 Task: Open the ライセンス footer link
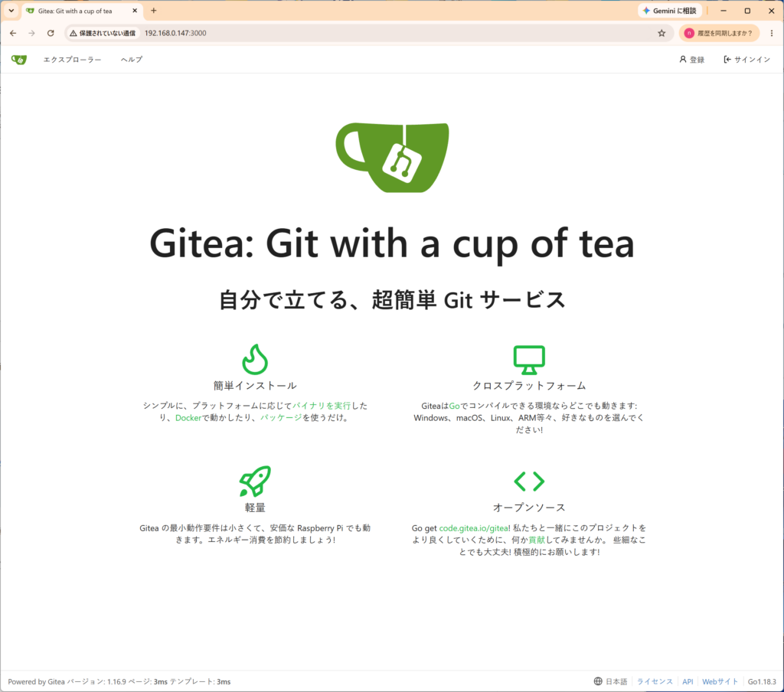coord(655,681)
